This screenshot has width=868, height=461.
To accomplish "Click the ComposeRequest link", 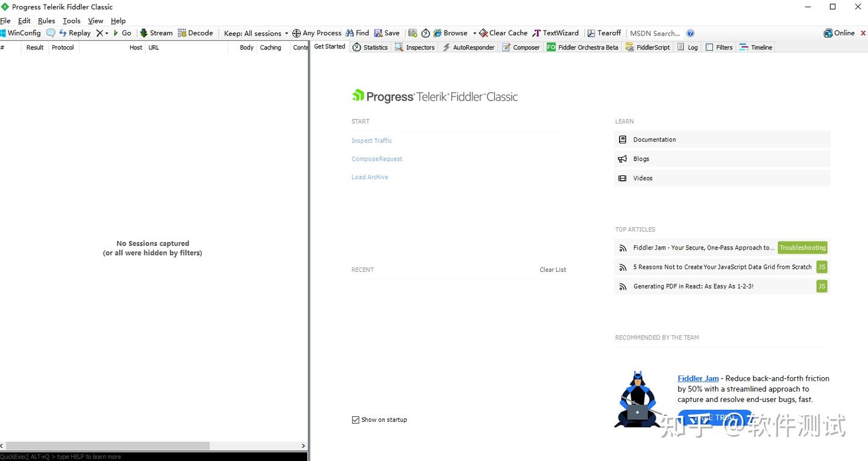I will click(x=377, y=159).
